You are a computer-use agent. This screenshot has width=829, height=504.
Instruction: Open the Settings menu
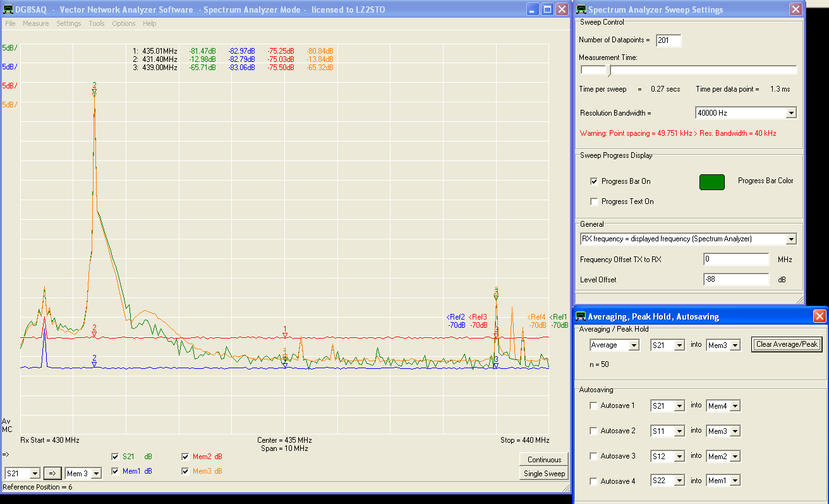[x=68, y=23]
